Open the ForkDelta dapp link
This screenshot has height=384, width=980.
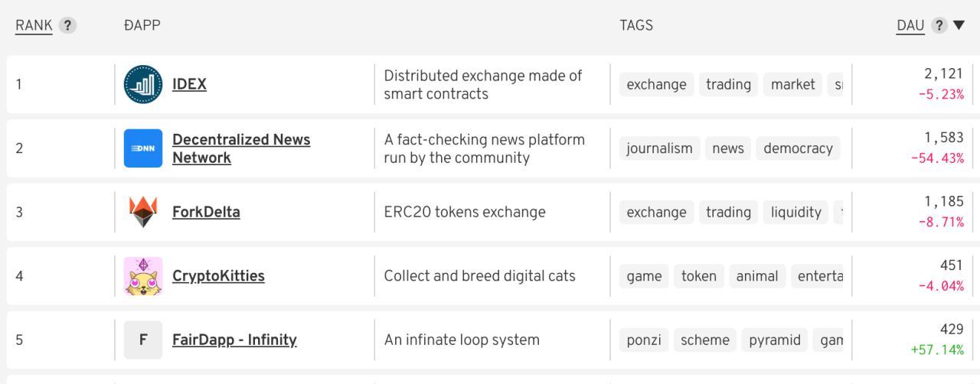coord(206,212)
